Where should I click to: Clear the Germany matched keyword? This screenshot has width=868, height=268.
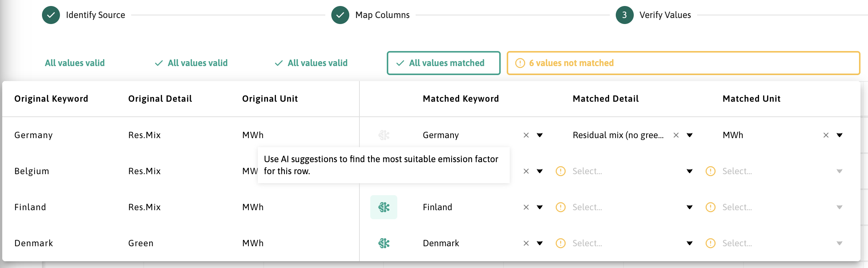coord(526,135)
